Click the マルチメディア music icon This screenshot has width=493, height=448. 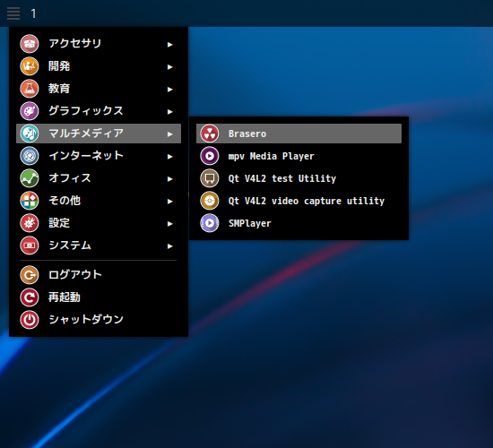pyautogui.click(x=30, y=134)
